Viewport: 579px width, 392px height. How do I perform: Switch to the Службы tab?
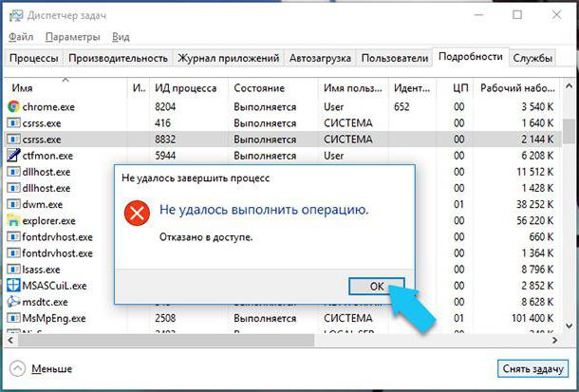(532, 58)
